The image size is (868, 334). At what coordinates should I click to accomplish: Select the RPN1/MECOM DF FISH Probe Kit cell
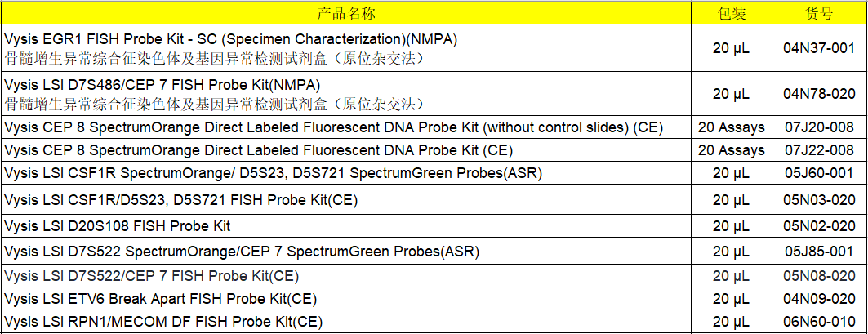163,322
